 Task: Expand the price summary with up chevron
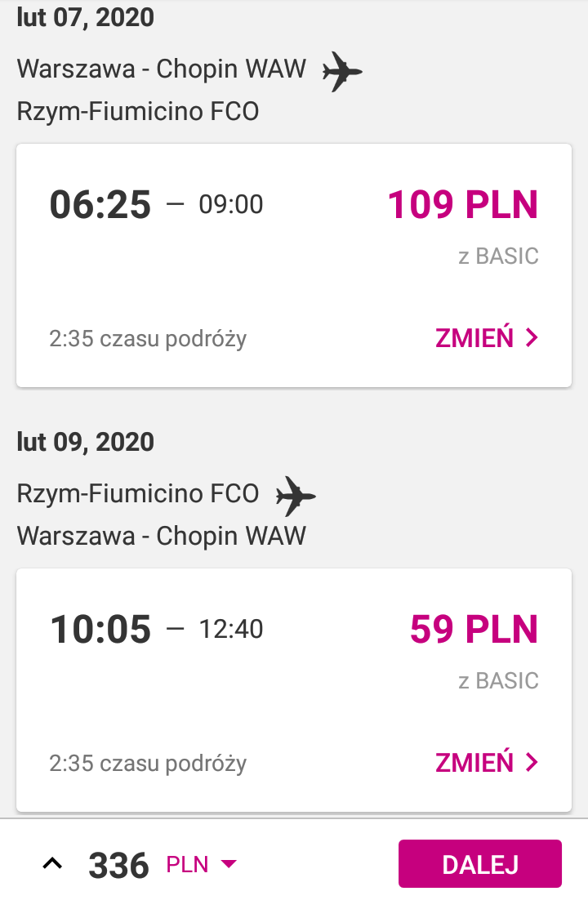click(52, 864)
